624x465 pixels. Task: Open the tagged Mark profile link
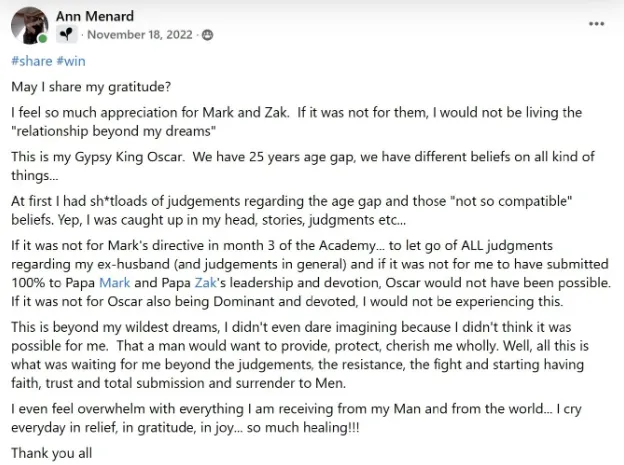(x=115, y=283)
